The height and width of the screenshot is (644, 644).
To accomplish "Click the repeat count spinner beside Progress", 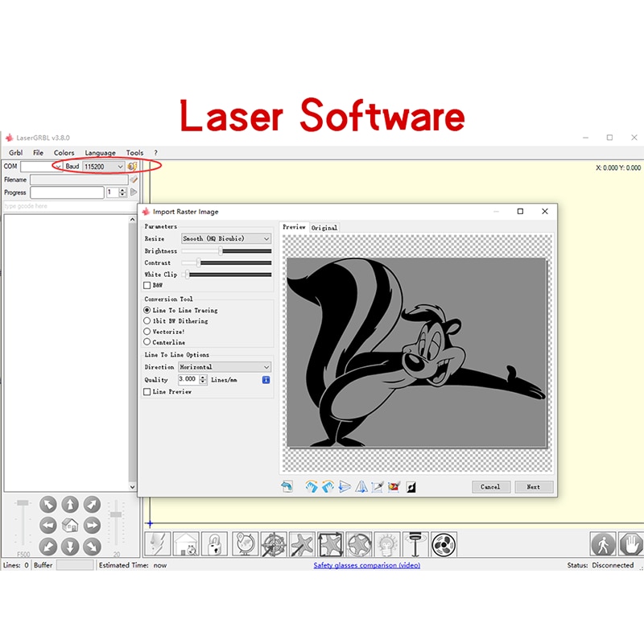I will [122, 192].
